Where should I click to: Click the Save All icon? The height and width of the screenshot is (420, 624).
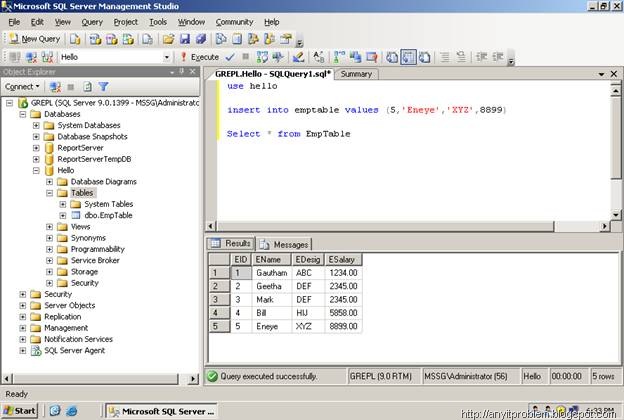tap(201, 39)
